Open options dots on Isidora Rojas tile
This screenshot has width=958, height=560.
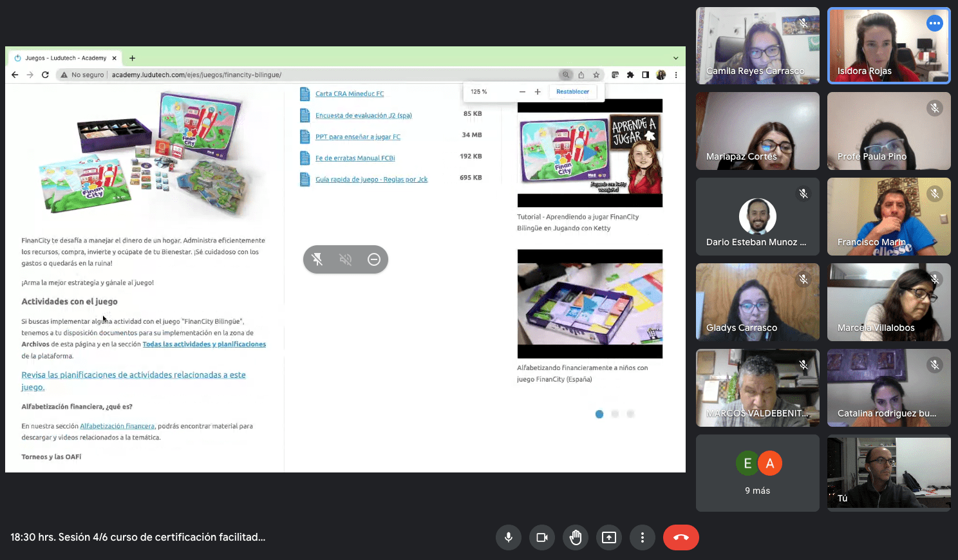tap(935, 23)
